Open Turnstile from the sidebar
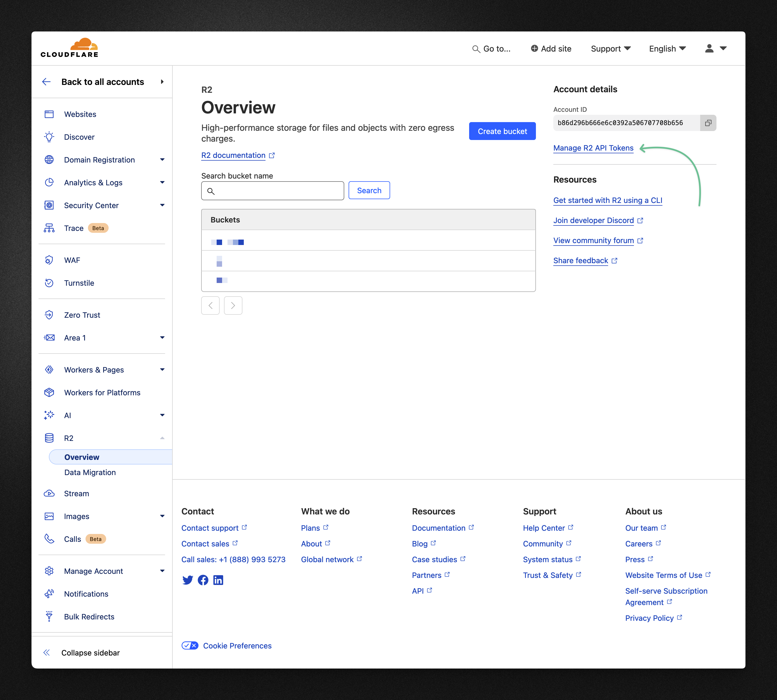This screenshot has width=777, height=700. pos(79,283)
